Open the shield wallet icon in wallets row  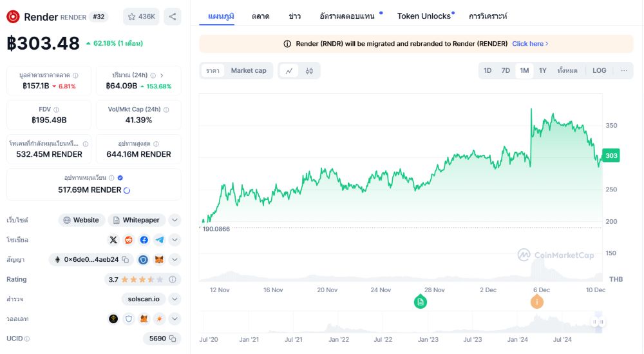129,319
